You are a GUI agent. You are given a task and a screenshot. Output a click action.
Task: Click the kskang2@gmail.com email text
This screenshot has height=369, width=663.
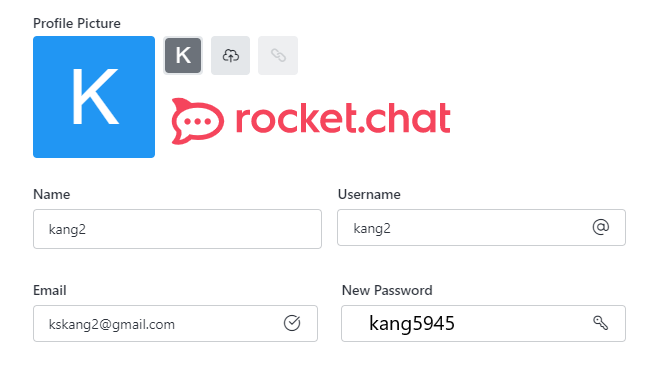pos(112,324)
